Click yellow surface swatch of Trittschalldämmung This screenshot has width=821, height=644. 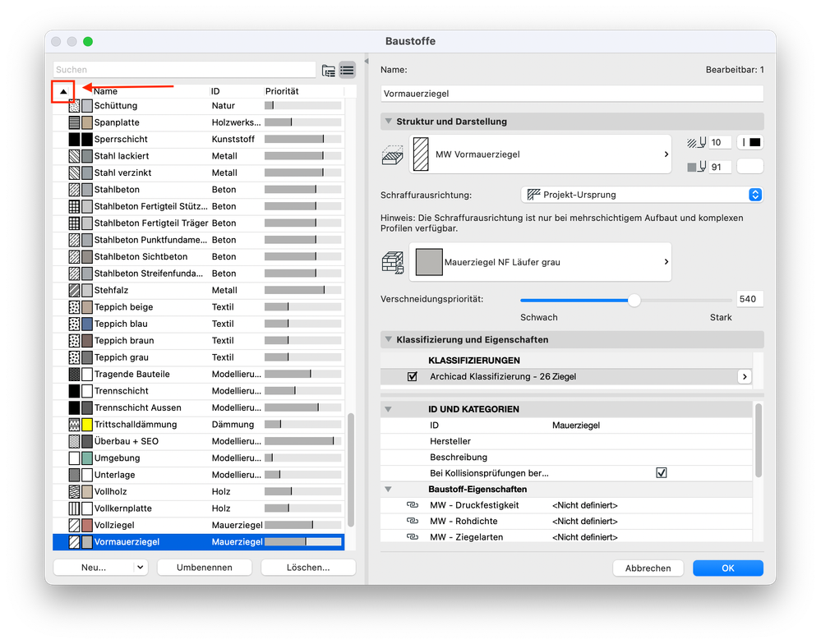[87, 425]
